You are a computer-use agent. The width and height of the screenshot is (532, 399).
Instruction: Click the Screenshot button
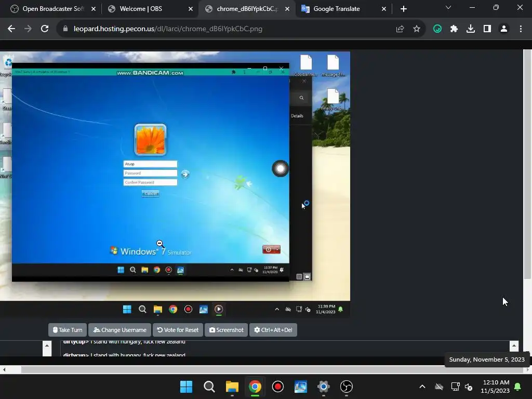point(227,330)
